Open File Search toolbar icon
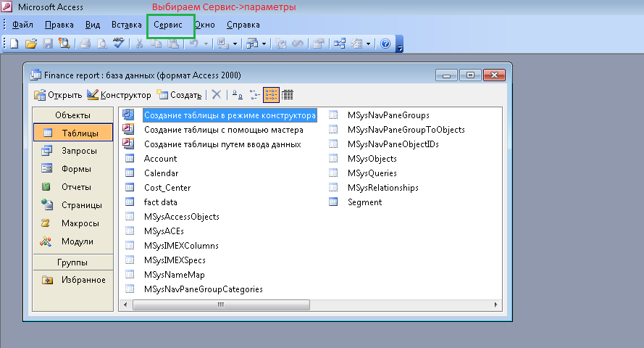644x348 pixels. 64,43
